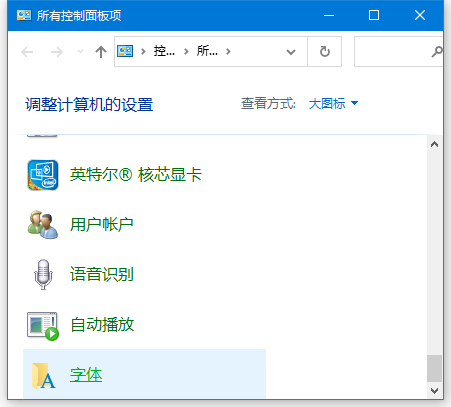Go up one level with up arrow
The height and width of the screenshot is (407, 451).
[x=101, y=52]
